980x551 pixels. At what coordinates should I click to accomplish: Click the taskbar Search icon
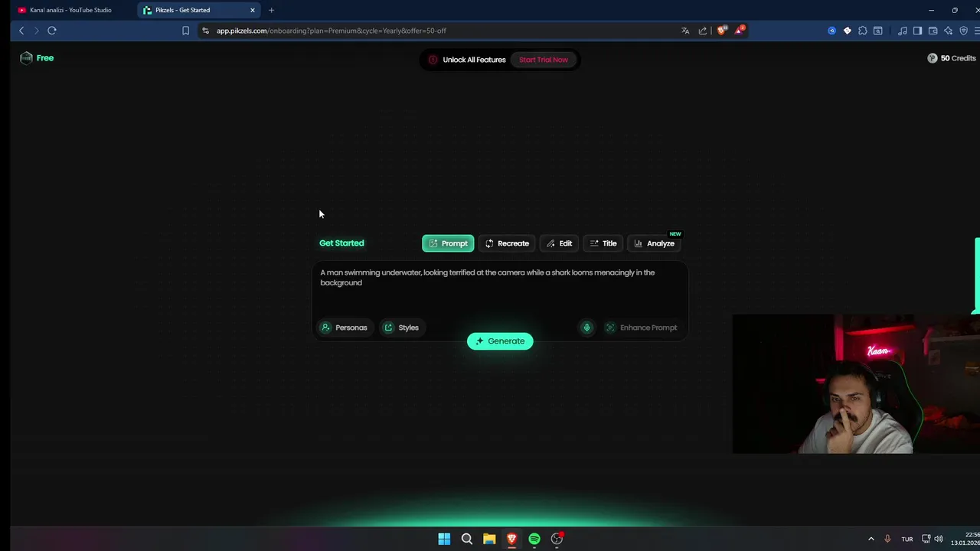[x=466, y=539]
